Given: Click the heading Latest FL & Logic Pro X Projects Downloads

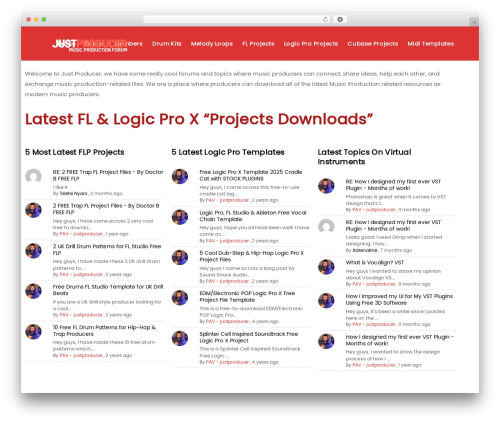Looking at the screenshot, I should coord(199,119).
